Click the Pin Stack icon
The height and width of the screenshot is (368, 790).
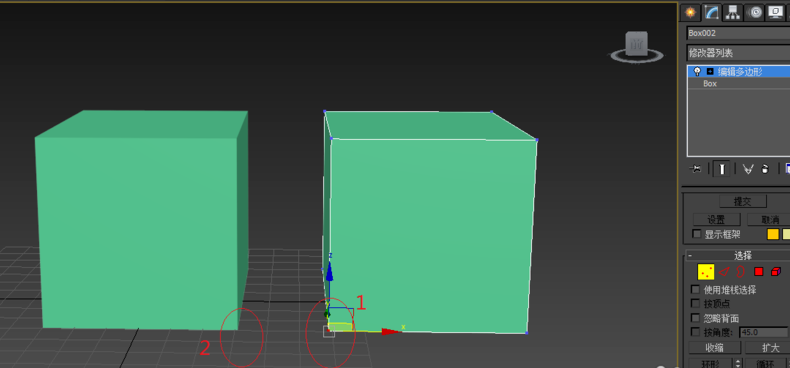pyautogui.click(x=695, y=169)
